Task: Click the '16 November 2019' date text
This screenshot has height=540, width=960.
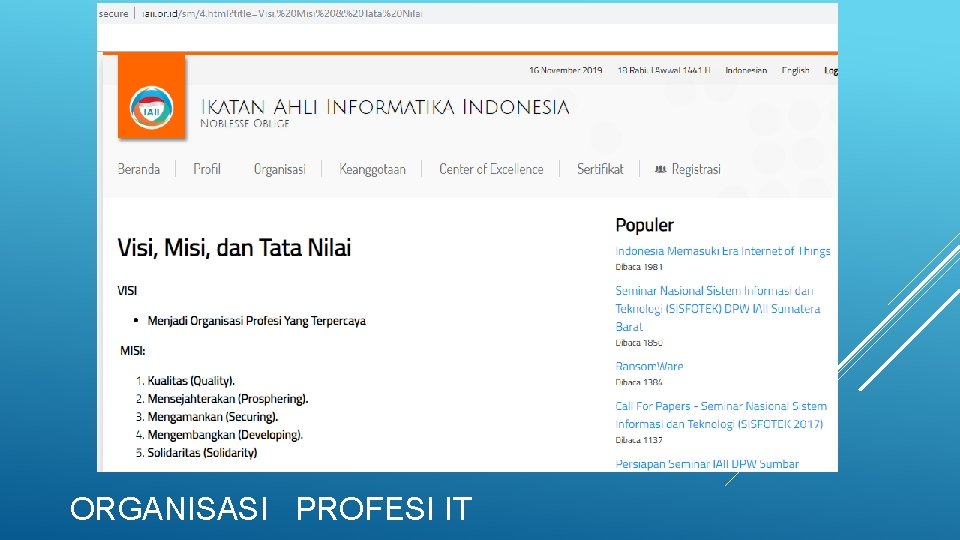Action: click(x=566, y=70)
